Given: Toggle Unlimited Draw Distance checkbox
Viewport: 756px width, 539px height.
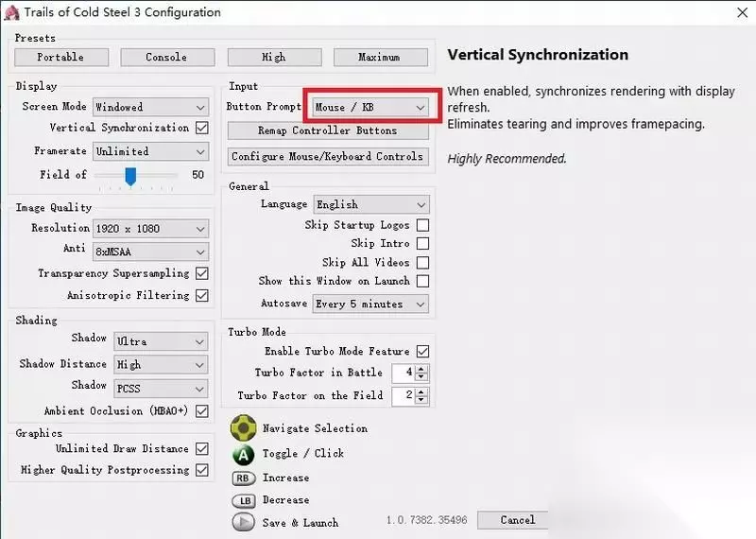Looking at the screenshot, I should pos(202,449).
